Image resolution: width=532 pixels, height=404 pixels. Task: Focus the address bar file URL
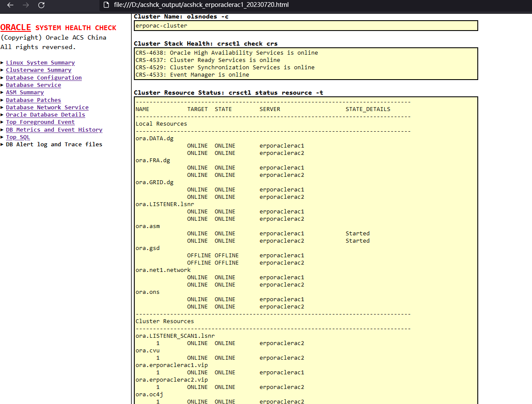[201, 5]
